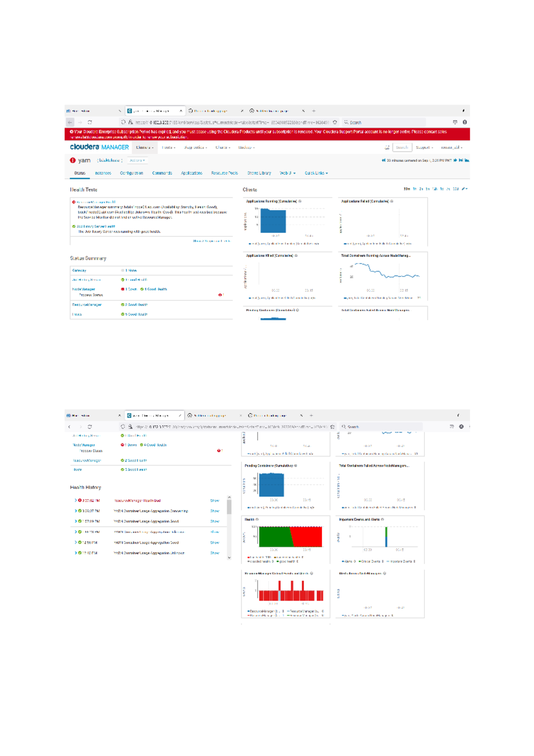
Task: Open the Clusters dropdown in the top navigation
Action: pyautogui.click(x=144, y=147)
